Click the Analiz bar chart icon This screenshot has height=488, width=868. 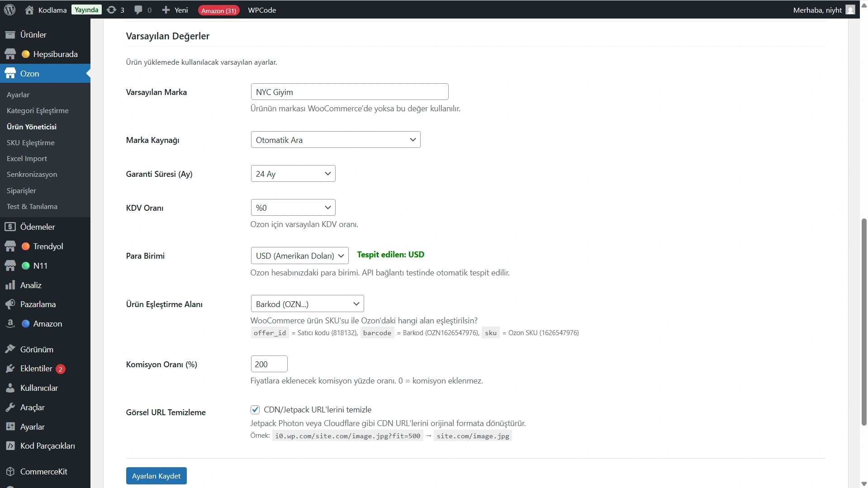point(10,285)
